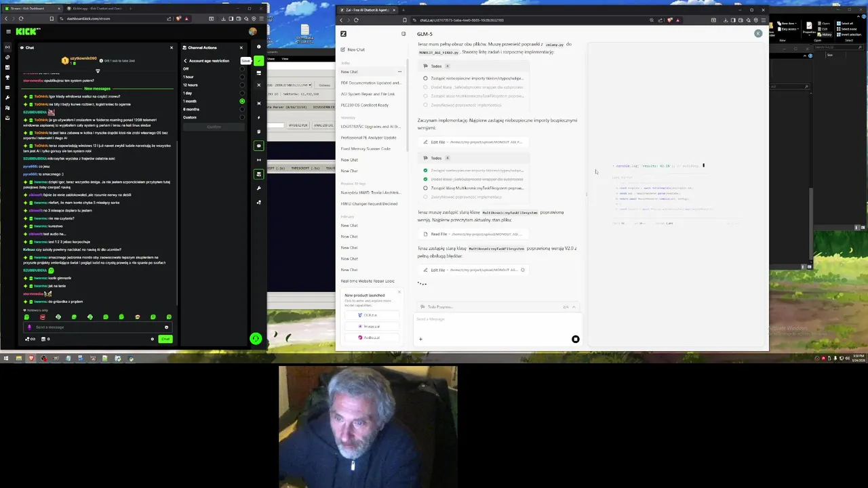Close the Chat panel

click(x=171, y=47)
